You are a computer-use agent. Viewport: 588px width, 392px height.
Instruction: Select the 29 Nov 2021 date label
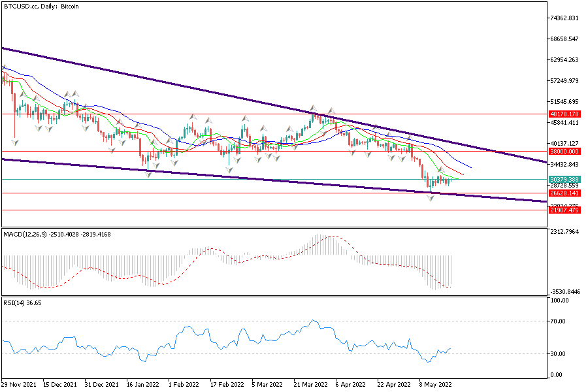pos(20,385)
